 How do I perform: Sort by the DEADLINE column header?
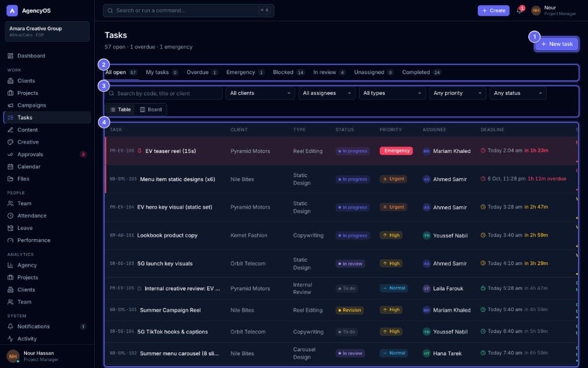(x=492, y=129)
